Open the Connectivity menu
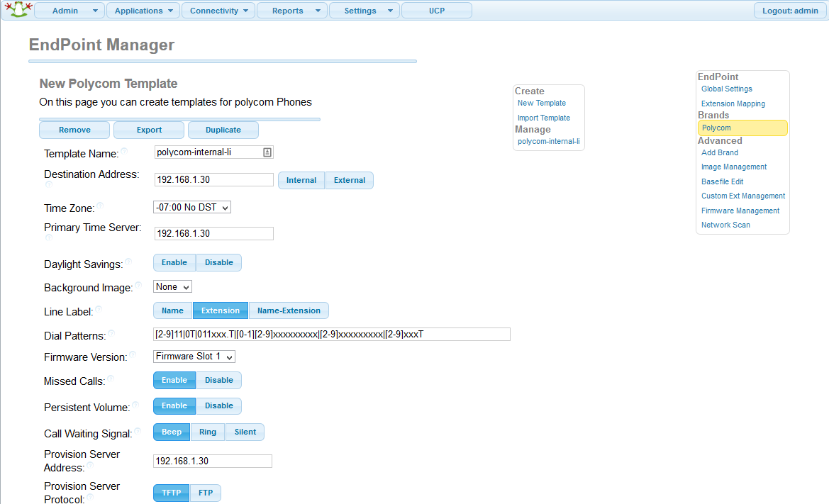The image size is (829, 504). click(x=218, y=11)
